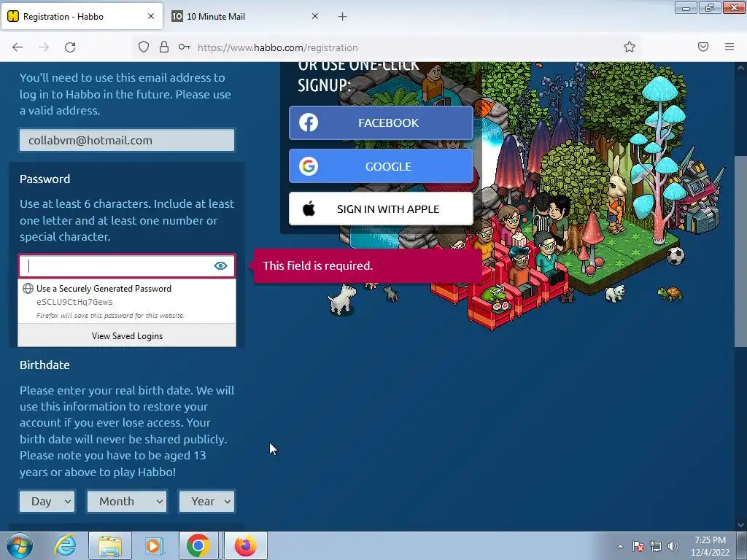Click the Facebook logo icon

coord(309,122)
